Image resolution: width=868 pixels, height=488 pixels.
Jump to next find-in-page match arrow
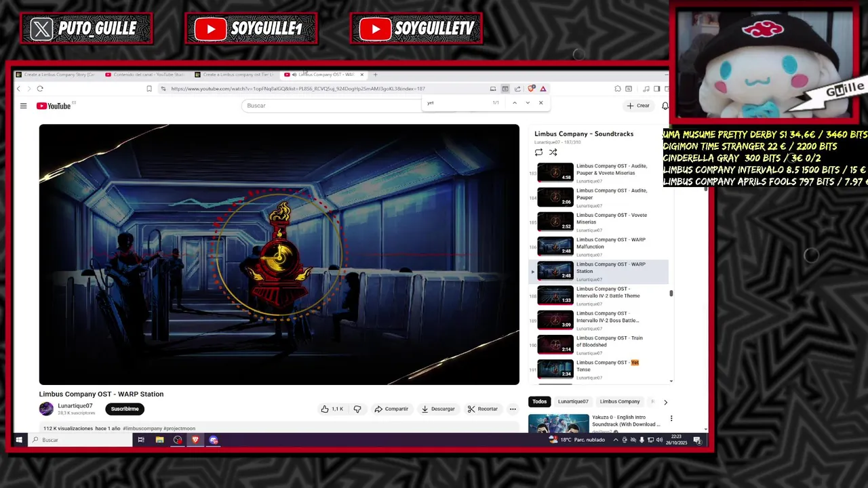tap(528, 103)
